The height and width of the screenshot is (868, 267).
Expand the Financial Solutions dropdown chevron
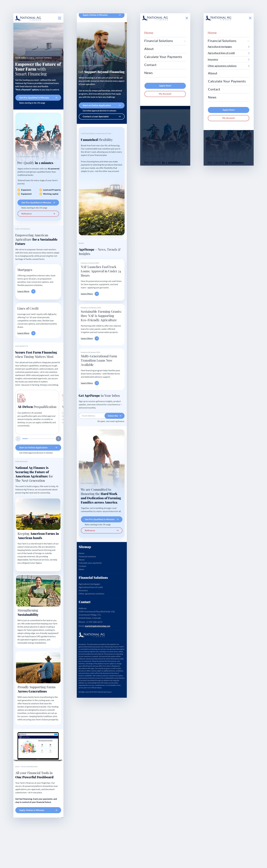coord(185,41)
